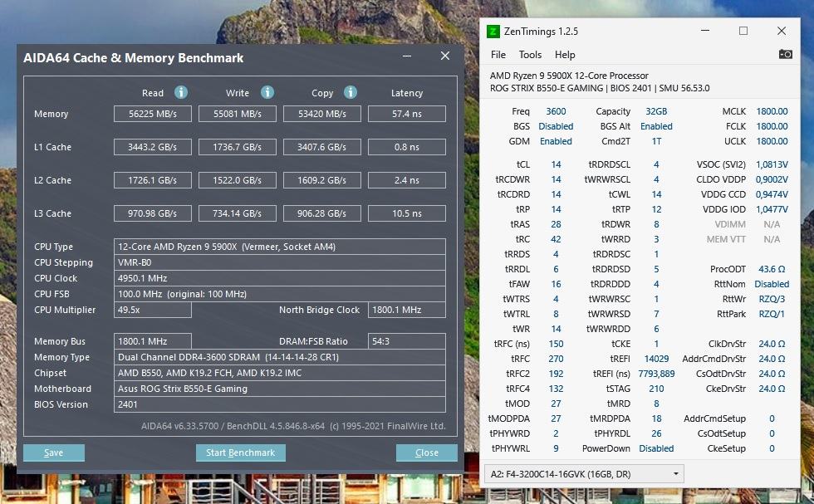Click the L2 Cache latency 2.4 ns field
Screen dimensions: 814x504
tap(407, 180)
